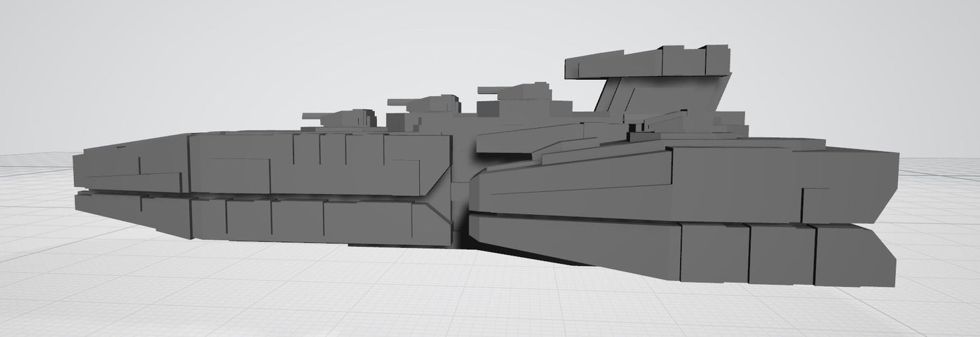Click the horizon line right of the ship
This screenshot has width=980, height=337.
coord(943,157)
